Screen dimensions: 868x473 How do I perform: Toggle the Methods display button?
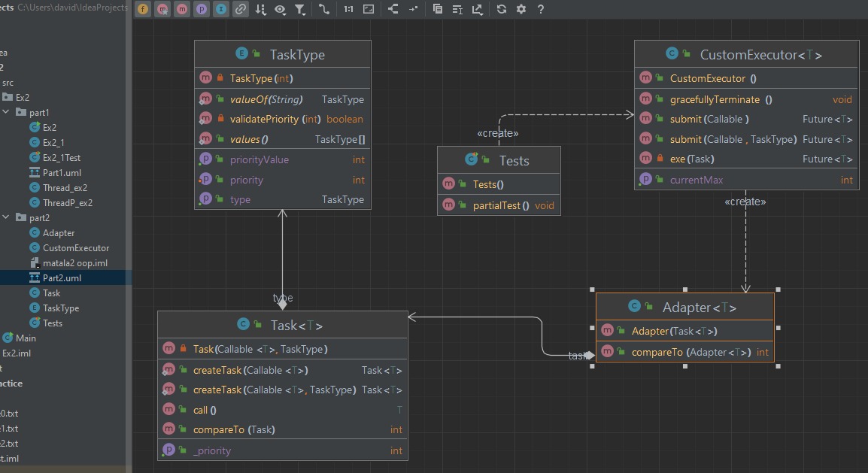point(182,10)
